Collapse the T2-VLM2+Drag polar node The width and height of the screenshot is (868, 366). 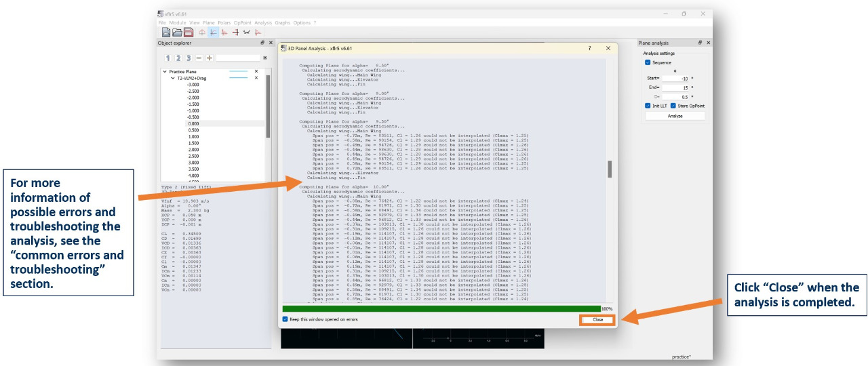172,78
